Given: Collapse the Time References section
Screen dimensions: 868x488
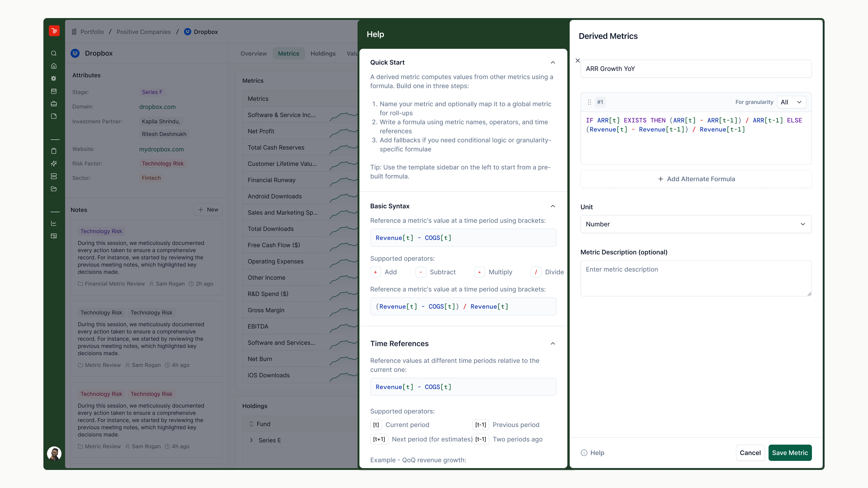Looking at the screenshot, I should 553,343.
